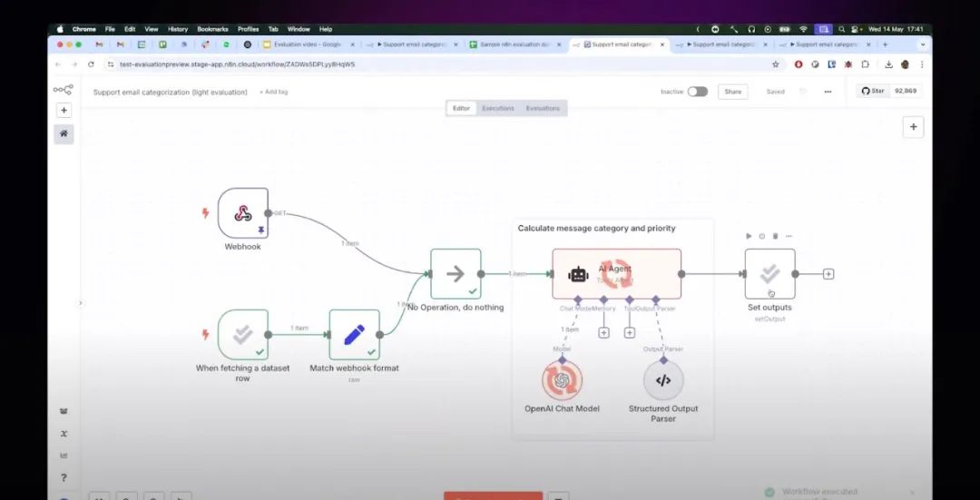Click the Share button
980x500 pixels.
pos(732,92)
